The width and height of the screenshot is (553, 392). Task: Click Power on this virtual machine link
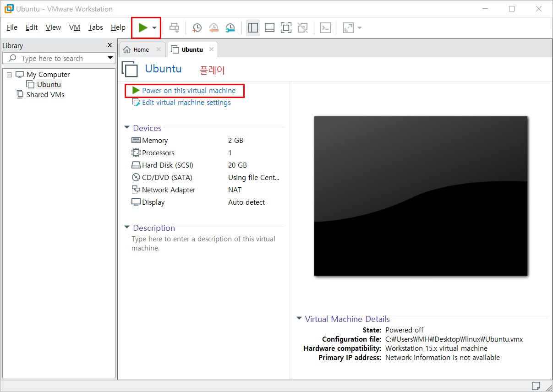point(189,91)
